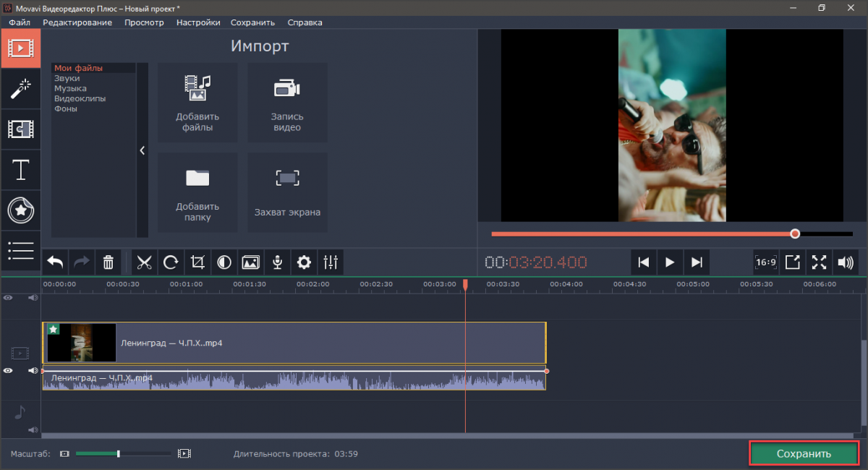Image resolution: width=868 pixels, height=470 pixels.
Task: Open the 16:9 aspect ratio selector
Action: tap(765, 262)
